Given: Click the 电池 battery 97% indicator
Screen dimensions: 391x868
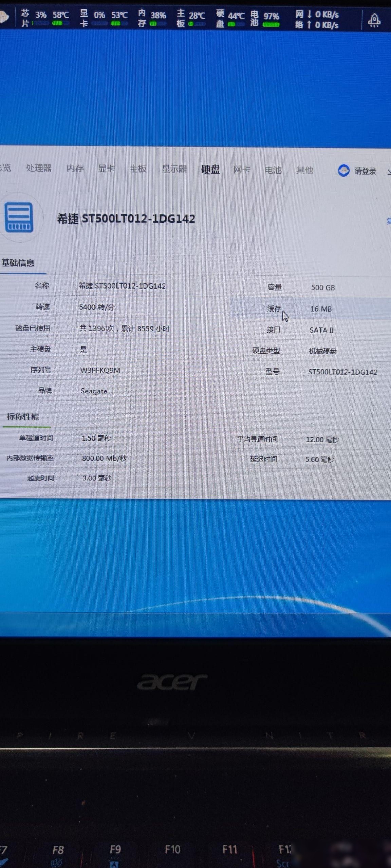Looking at the screenshot, I should click(265, 19).
